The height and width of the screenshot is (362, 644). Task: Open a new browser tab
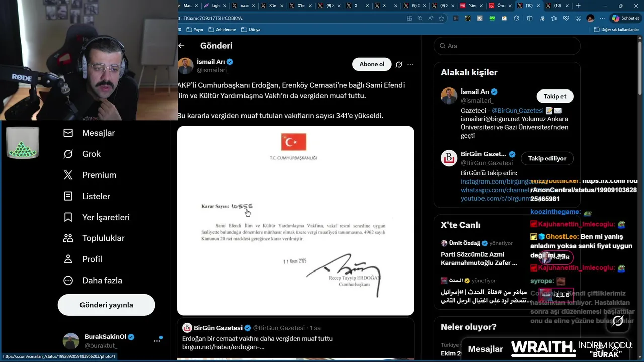(578, 6)
